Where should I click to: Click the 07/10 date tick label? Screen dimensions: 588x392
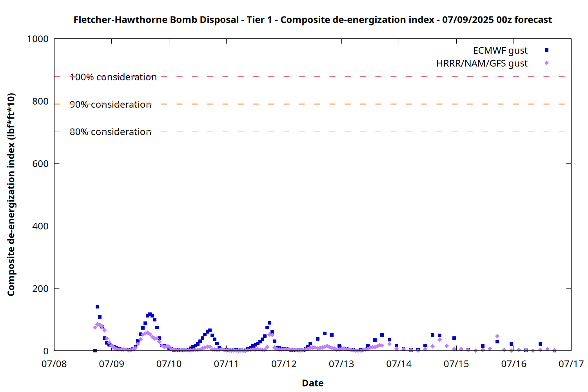click(169, 364)
